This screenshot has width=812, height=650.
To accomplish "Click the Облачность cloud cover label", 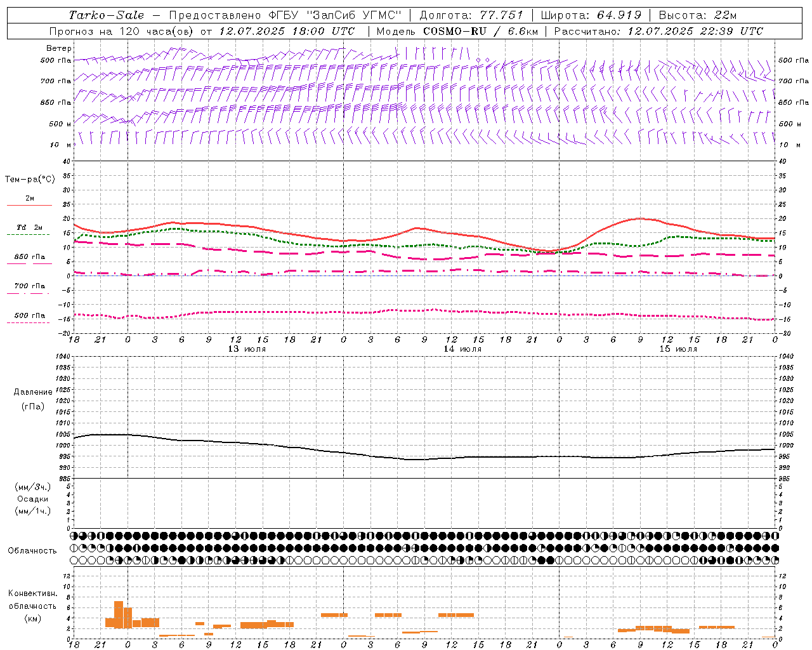I will tap(32, 550).
